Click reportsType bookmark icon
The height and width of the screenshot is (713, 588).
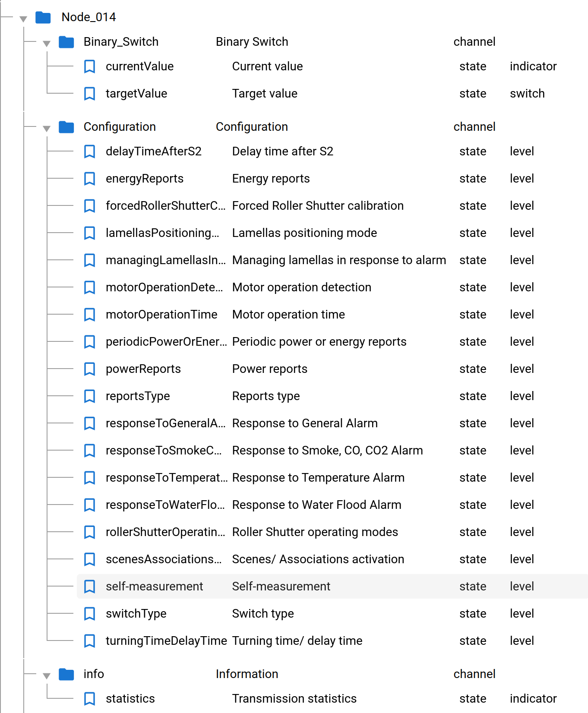pos(89,396)
